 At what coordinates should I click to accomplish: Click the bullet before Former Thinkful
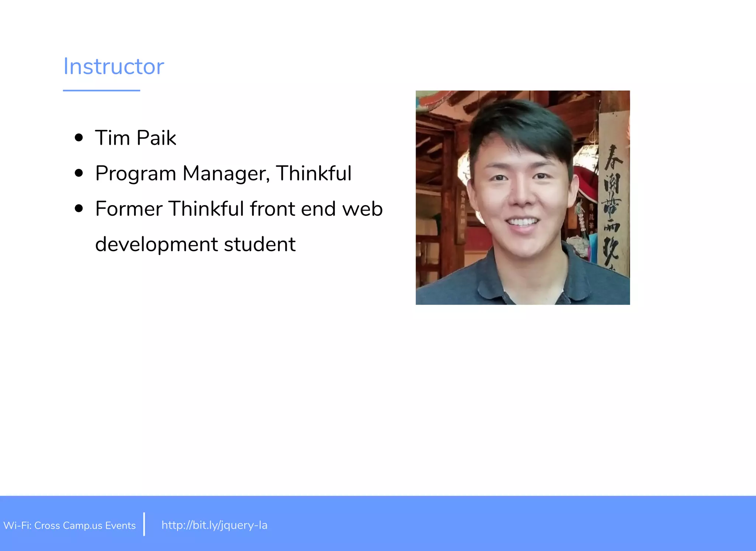coord(79,208)
